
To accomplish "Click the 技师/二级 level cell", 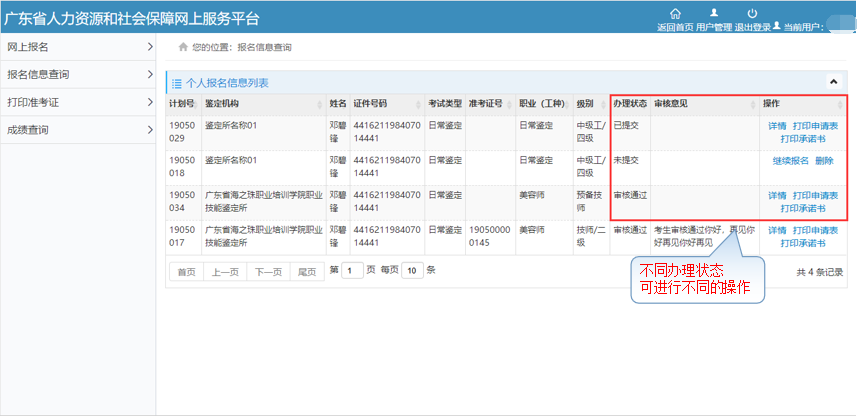I will 591,237.
